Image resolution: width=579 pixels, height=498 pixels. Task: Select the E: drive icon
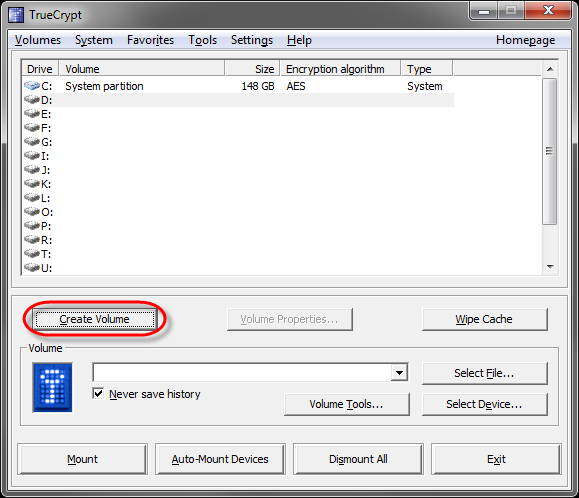pos(32,114)
